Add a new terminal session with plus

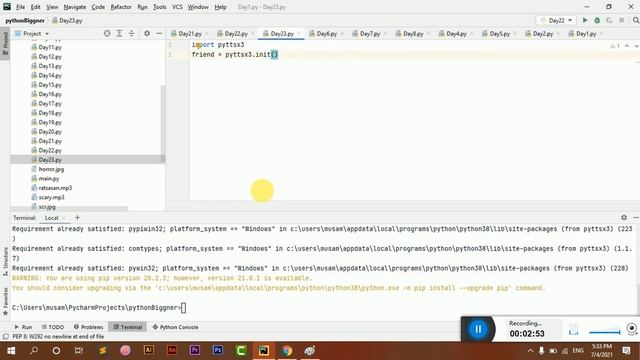coord(77,218)
